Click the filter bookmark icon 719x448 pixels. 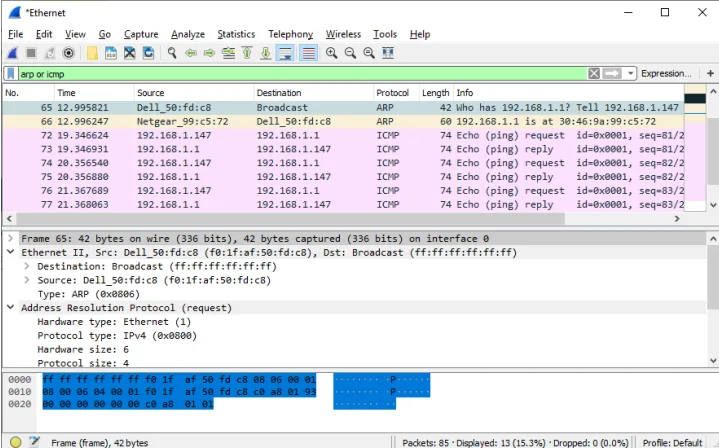pyautogui.click(x=11, y=74)
